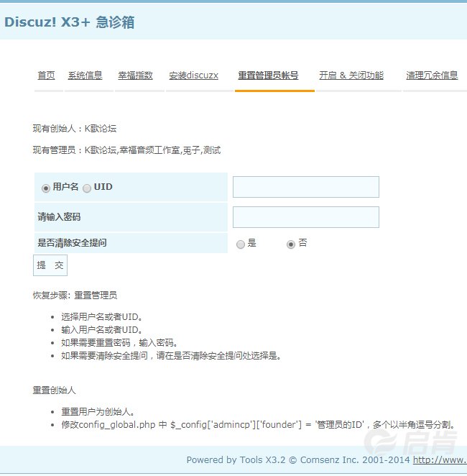Screen dimensions: 467x476
Task: Open the 幸福指数 tab
Action: point(135,75)
